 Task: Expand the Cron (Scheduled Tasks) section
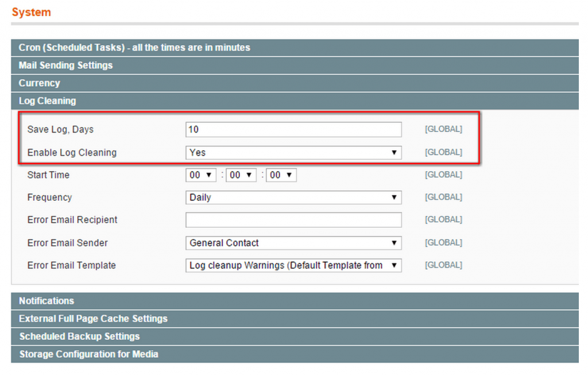(134, 48)
